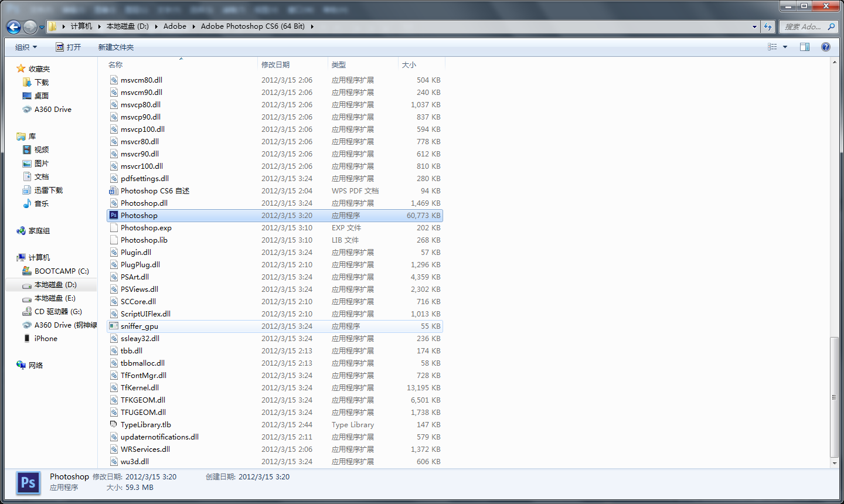Open 视频 videos library
This screenshot has width=844, height=504.
point(36,149)
